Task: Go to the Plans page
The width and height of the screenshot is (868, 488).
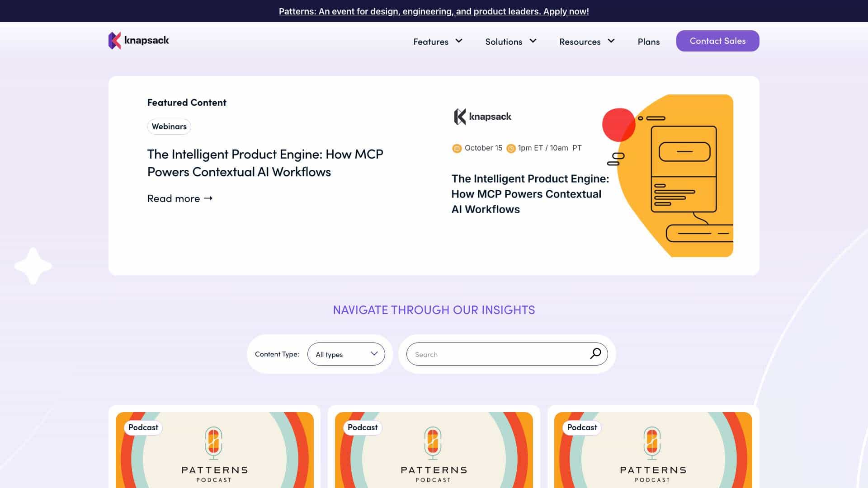Action: 649,42
